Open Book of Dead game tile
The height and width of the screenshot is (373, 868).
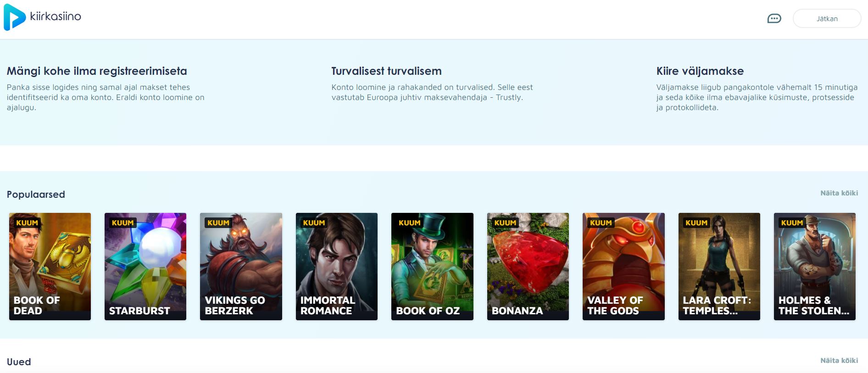50,267
